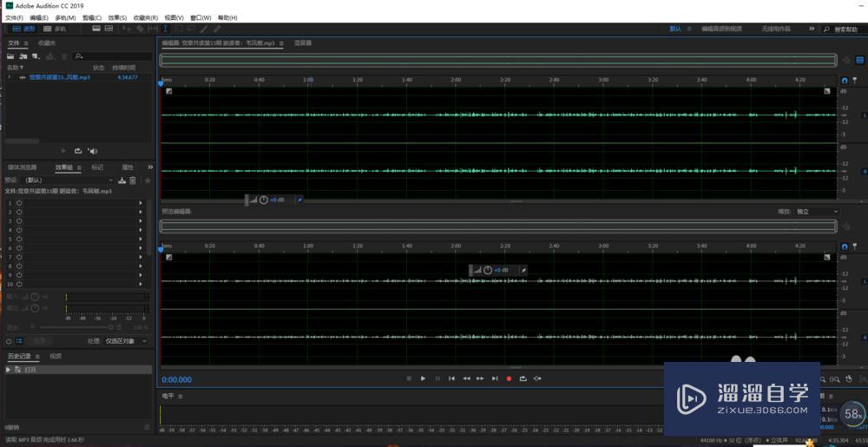Toggle power for effect slot 1
Viewport: 868px width, 447px height.
pyautogui.click(x=19, y=203)
